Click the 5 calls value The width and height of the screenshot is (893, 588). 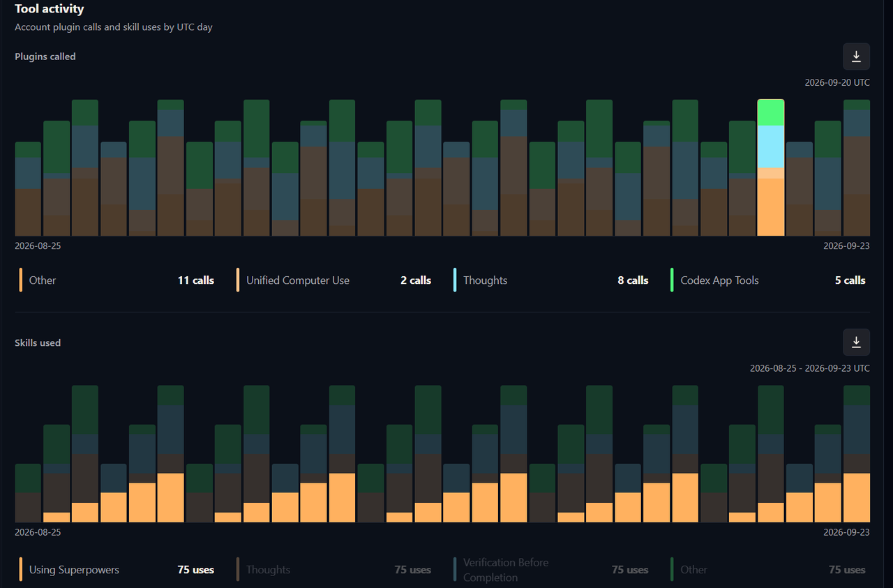850,280
